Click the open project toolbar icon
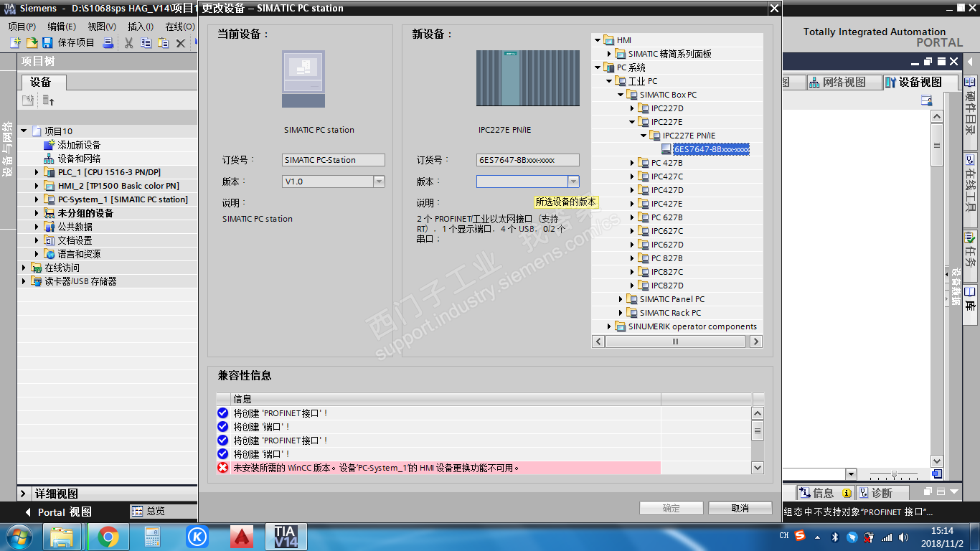 [31, 43]
